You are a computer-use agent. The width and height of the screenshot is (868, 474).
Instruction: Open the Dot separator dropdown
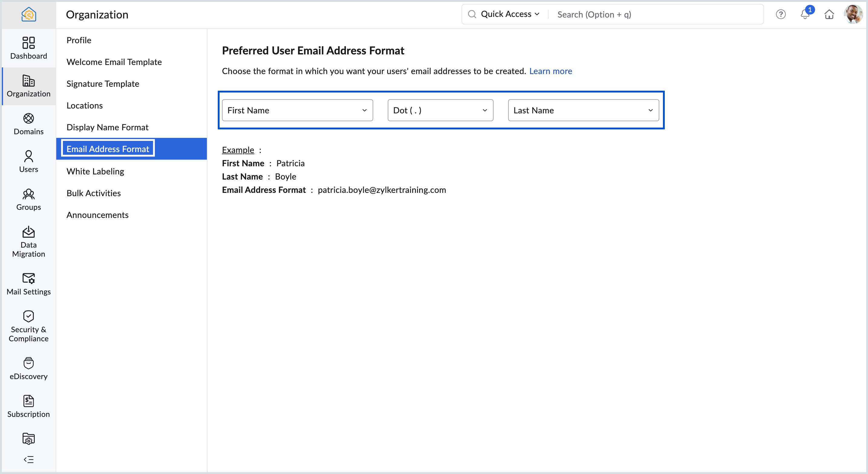[x=440, y=110]
